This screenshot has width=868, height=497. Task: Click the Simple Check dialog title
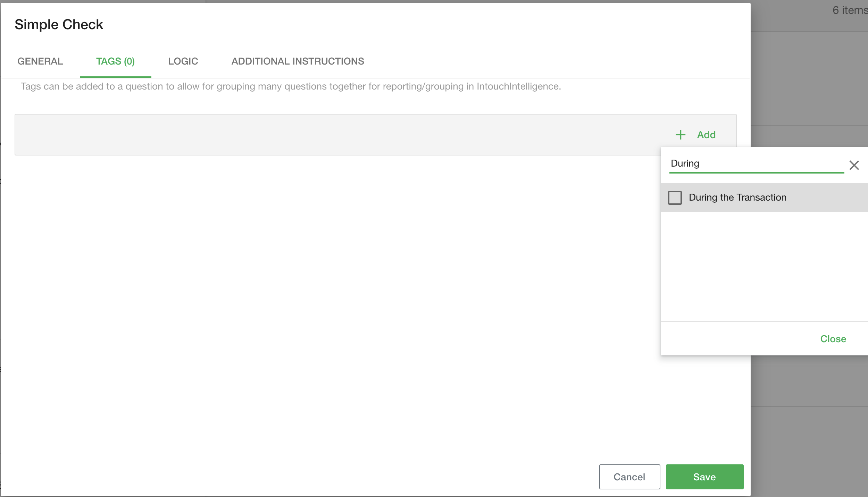point(59,24)
